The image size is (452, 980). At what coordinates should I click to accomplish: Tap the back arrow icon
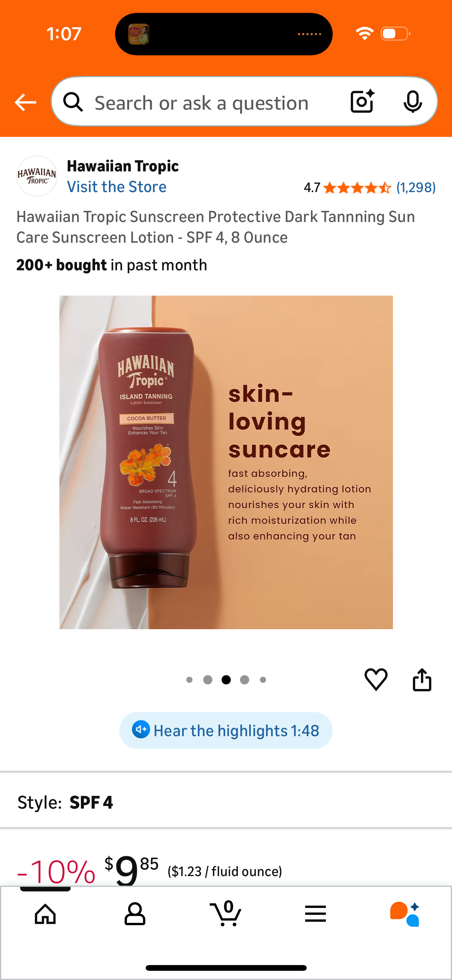point(25,102)
